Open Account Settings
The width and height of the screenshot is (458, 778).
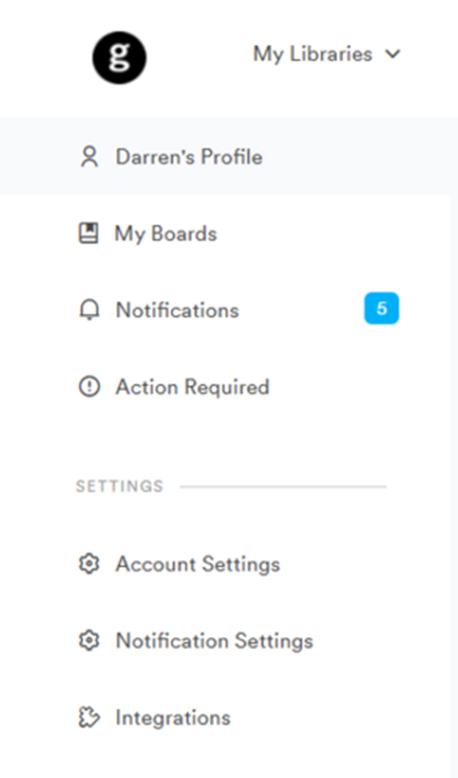[x=198, y=564]
